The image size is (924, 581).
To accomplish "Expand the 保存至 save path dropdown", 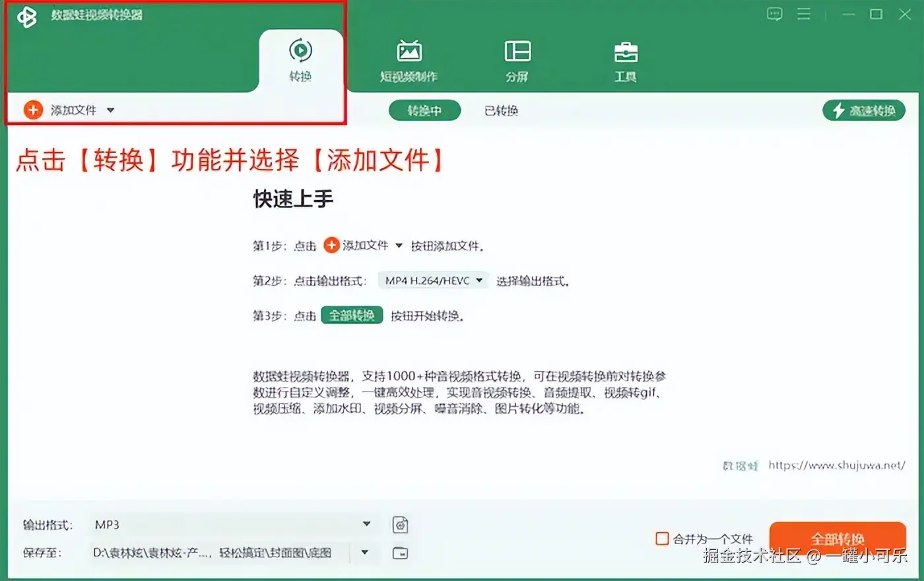I will pos(365,552).
